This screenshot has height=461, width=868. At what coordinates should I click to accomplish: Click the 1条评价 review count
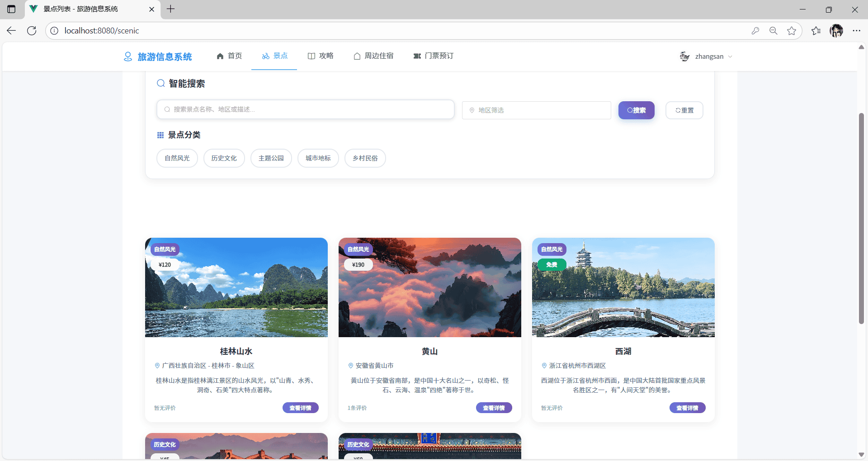tap(357, 408)
